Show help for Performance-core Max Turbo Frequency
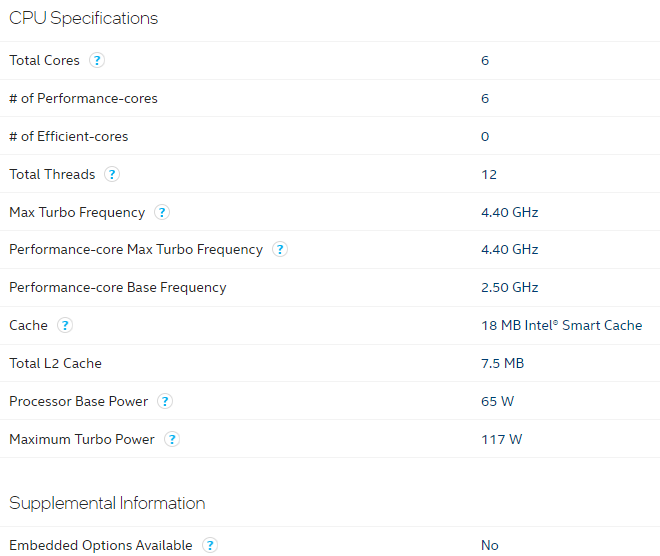The image size is (660, 556). pyautogui.click(x=280, y=249)
